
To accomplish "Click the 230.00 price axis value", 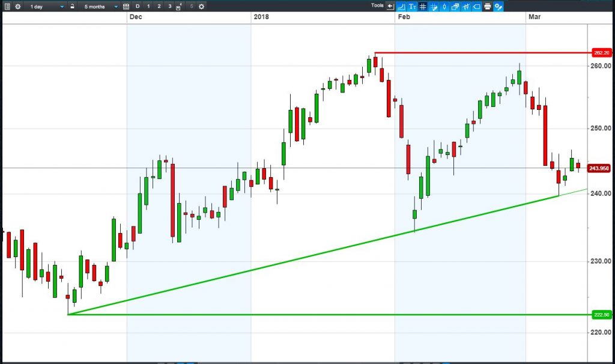I will tap(601, 261).
